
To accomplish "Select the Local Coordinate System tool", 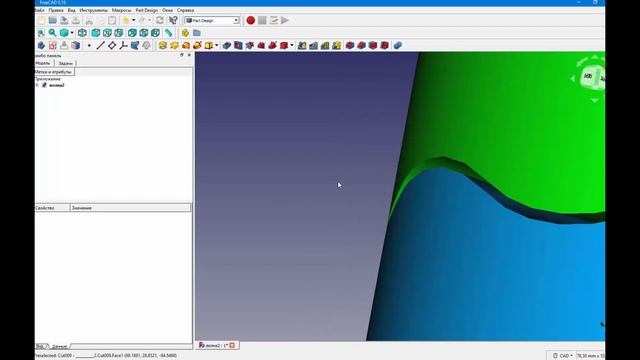I will click(123, 45).
